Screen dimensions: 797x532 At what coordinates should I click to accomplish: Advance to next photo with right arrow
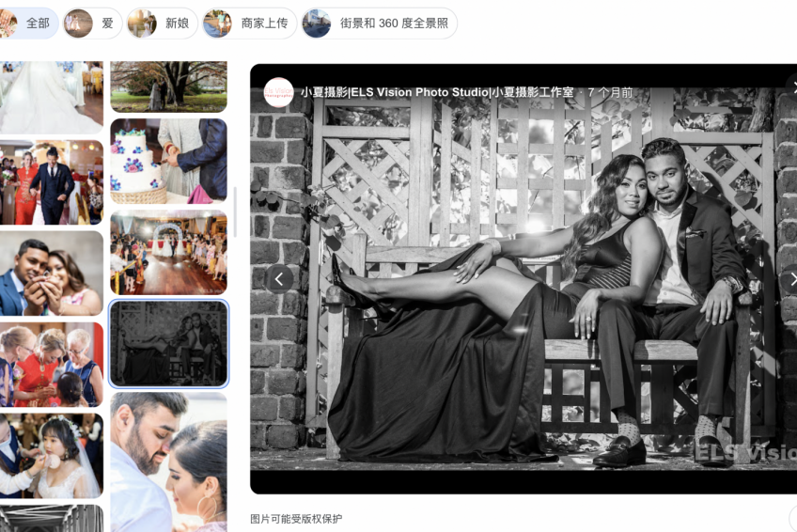[x=791, y=279]
